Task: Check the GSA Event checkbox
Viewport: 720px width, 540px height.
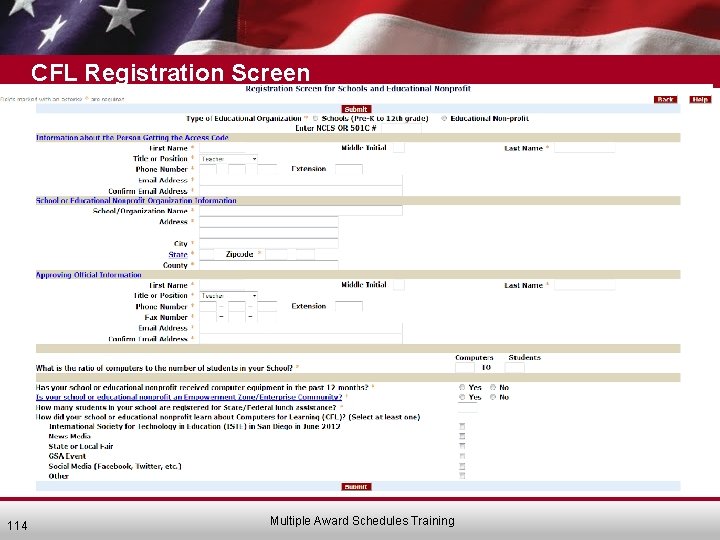Action: pos(462,456)
